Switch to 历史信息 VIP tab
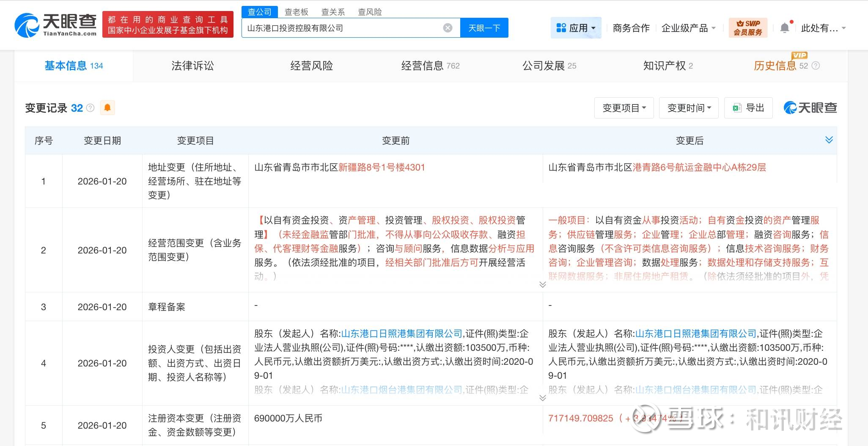The width and height of the screenshot is (868, 446). (780, 66)
